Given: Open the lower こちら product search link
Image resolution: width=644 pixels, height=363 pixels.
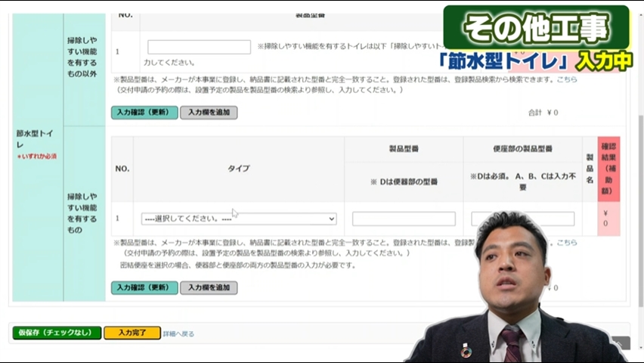Looking at the screenshot, I should point(566,243).
